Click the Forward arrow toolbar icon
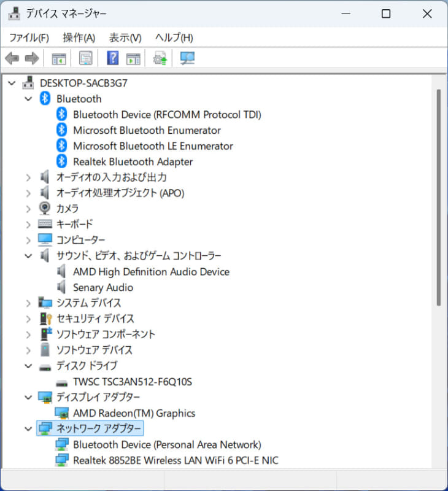448x491 pixels. pos(32,58)
